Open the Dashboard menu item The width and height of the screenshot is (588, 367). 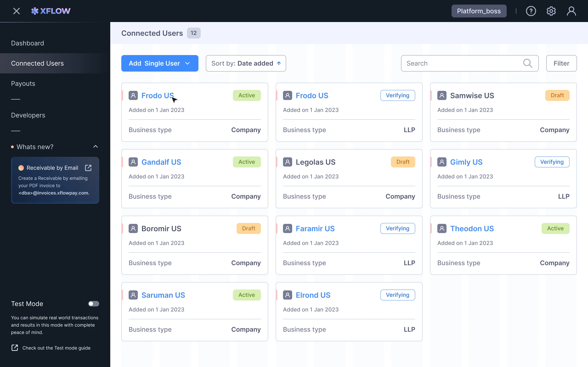28,43
